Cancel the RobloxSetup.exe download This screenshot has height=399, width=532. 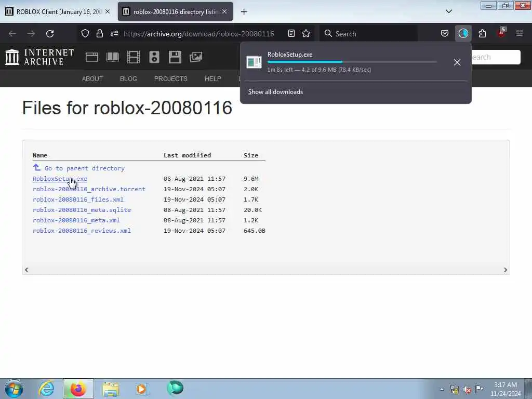pyautogui.click(x=457, y=62)
